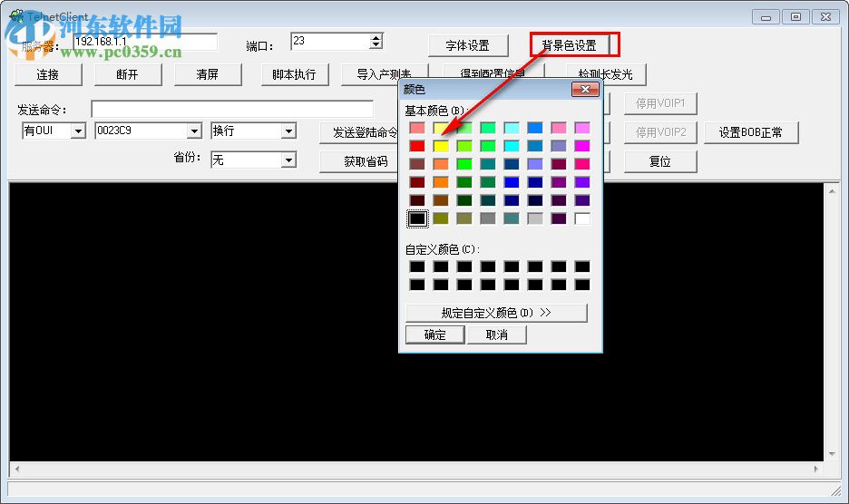Viewport: 849px width, 504px height.
Task: Select the cyan swatch in the second row
Action: [x=512, y=146]
